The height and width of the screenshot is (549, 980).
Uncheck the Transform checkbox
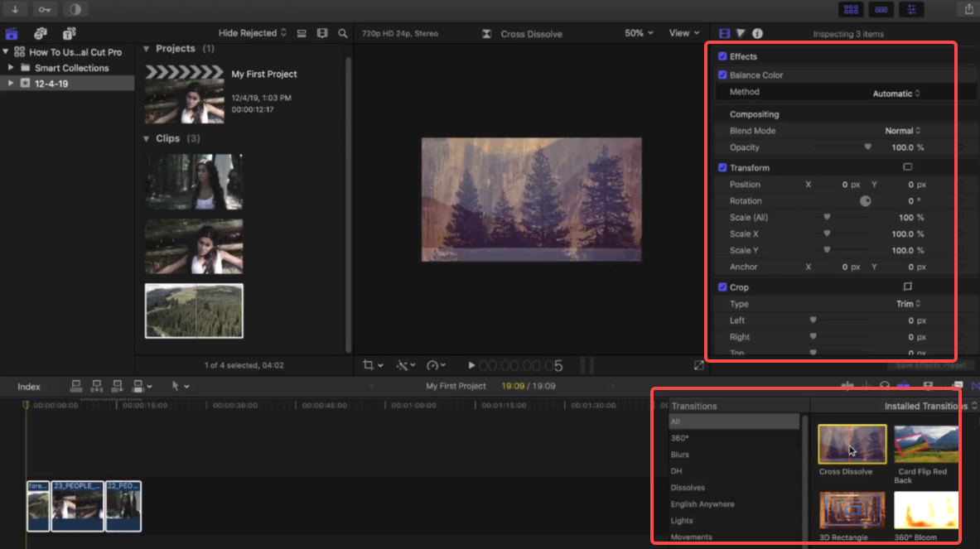(722, 167)
